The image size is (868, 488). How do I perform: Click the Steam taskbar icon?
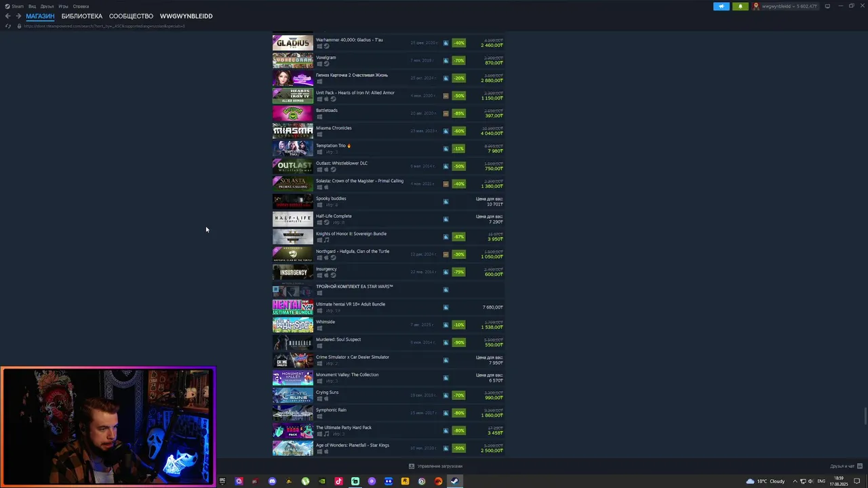click(x=454, y=481)
